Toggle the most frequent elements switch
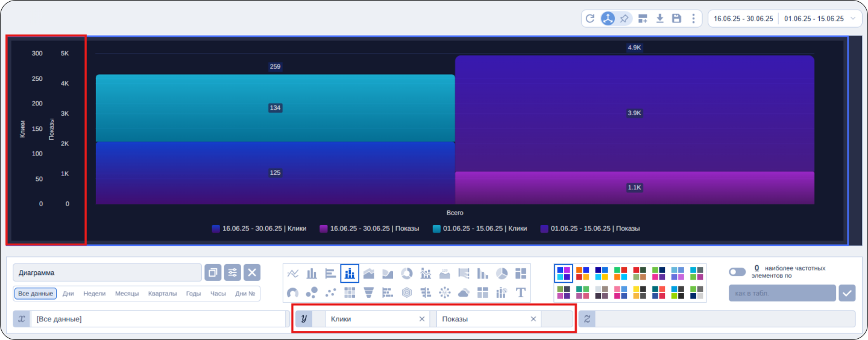This screenshot has height=340, width=868. 737,272
